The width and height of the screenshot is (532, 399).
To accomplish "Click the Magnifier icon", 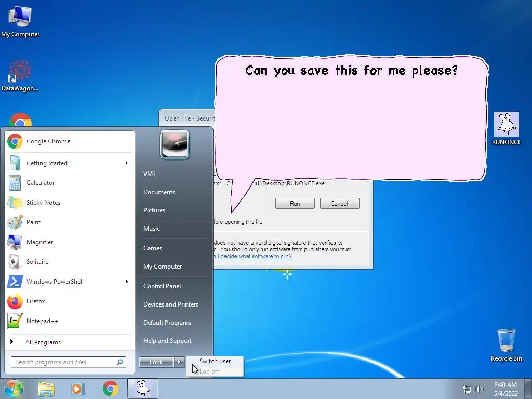I will click(x=15, y=242).
